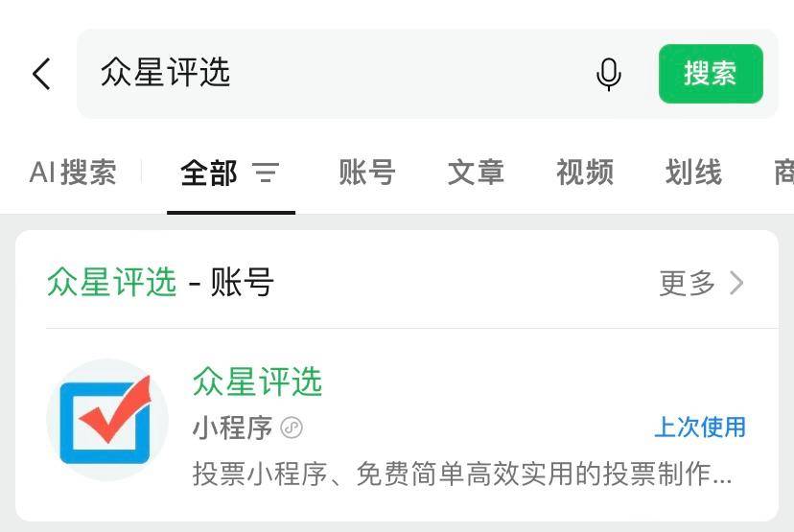Screen dimensions: 794x532
Task: Click the search field containing 众星评选
Action: [336, 74]
